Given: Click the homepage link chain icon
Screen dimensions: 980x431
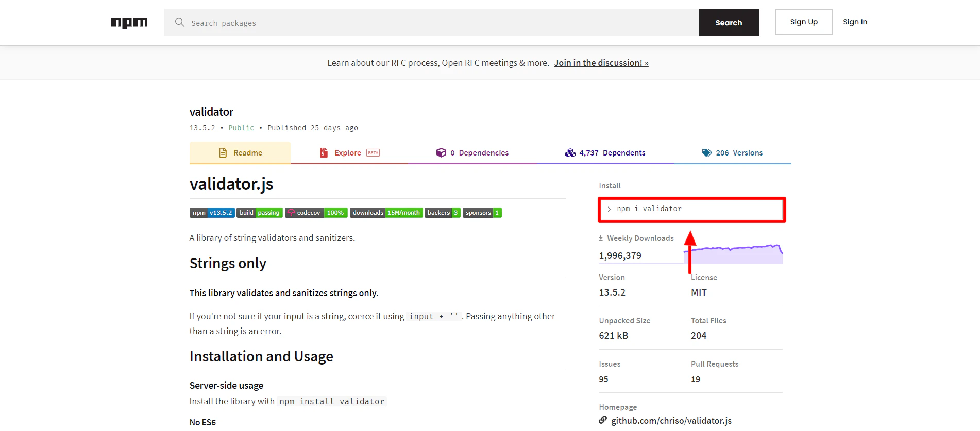Looking at the screenshot, I should tap(603, 420).
